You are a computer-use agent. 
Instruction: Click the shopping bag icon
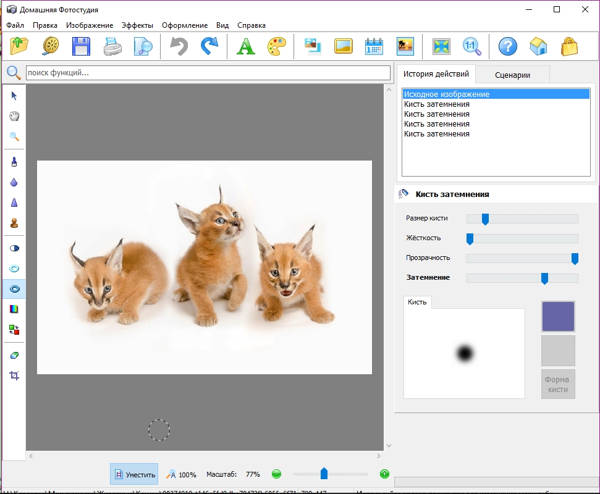click(569, 46)
